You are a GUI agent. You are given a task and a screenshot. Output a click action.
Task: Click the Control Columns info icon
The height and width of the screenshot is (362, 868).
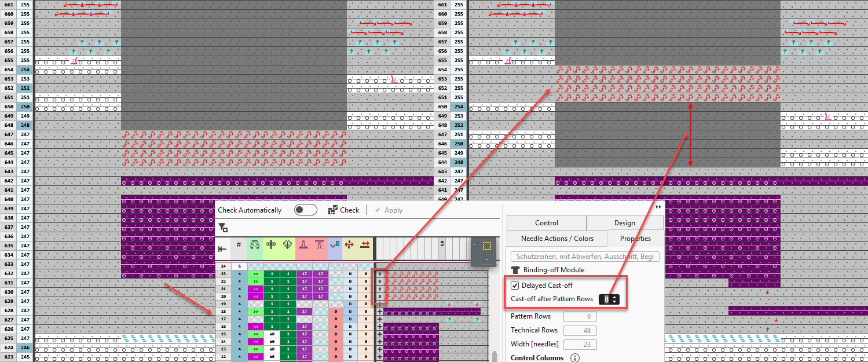[575, 358]
